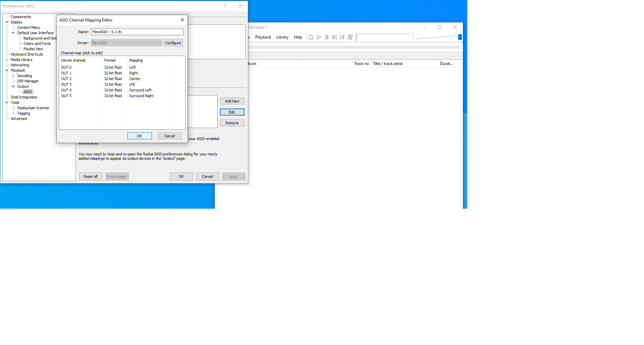Screen dimensions: 644x345
Task: Pause playback via toolbar icon
Action: (x=327, y=37)
